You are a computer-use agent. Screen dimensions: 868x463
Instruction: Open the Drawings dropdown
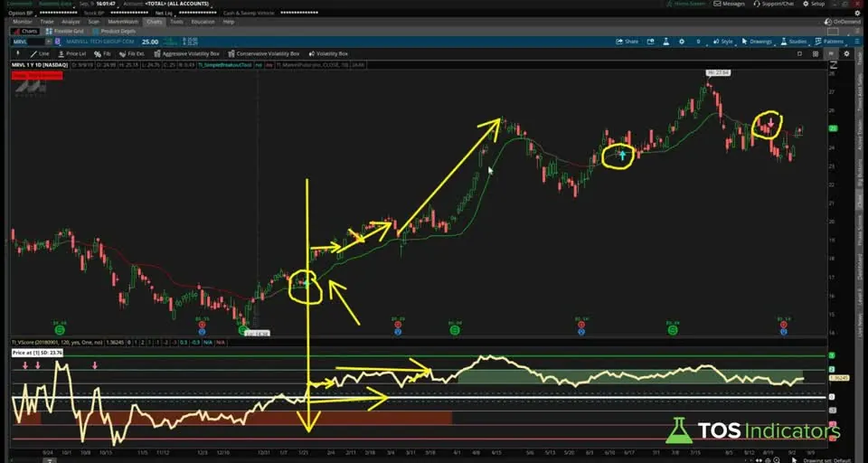[759, 42]
